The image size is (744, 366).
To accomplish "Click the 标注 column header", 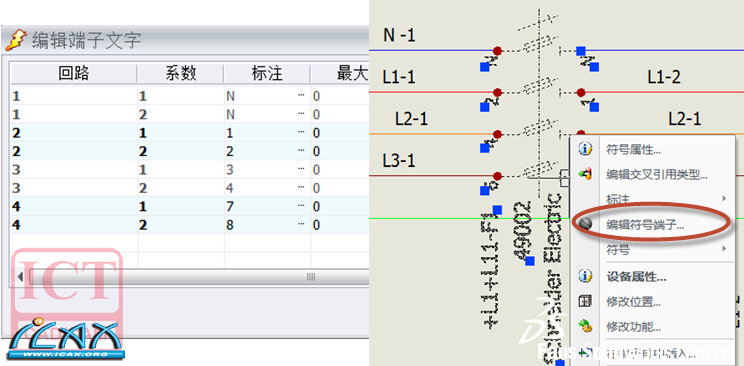I will [267, 74].
